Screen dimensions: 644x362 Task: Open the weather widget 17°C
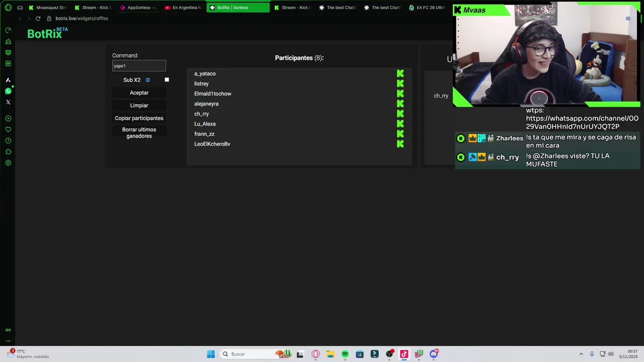(x=28, y=354)
